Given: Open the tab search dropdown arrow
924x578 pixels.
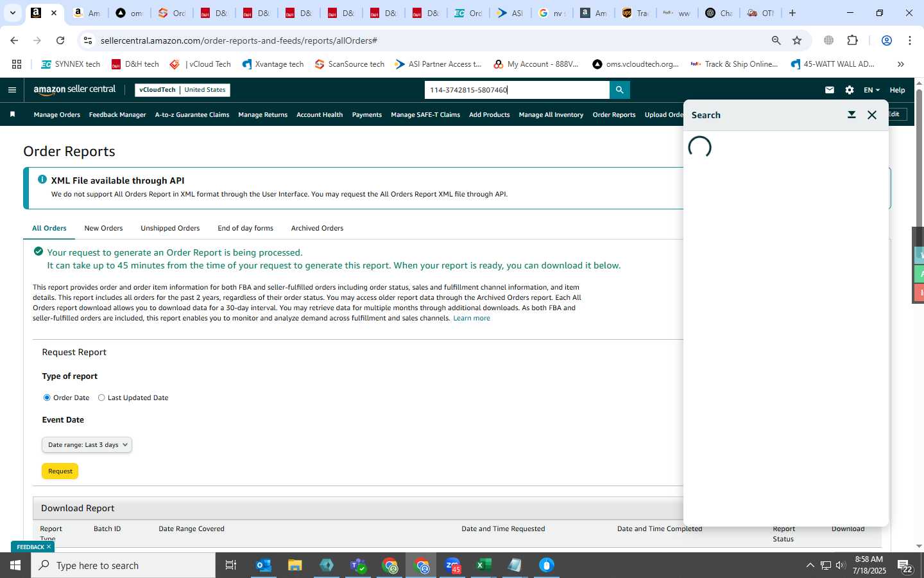Looking at the screenshot, I should point(12,13).
